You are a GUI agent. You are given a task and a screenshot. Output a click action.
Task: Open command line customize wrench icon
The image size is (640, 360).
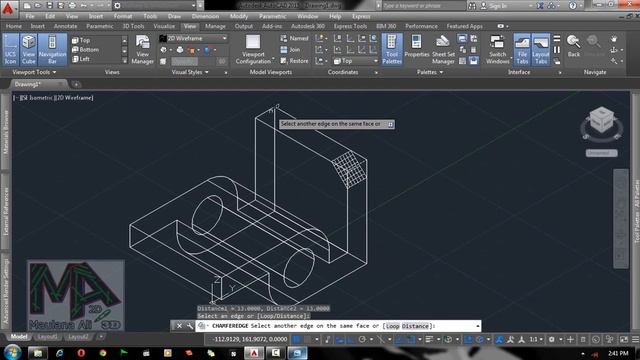click(x=190, y=326)
